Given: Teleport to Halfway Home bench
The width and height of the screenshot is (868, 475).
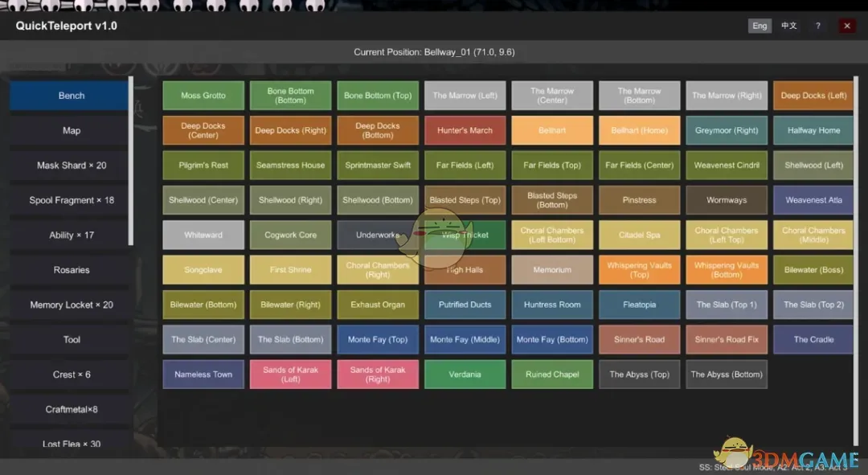Looking at the screenshot, I should pyautogui.click(x=813, y=130).
